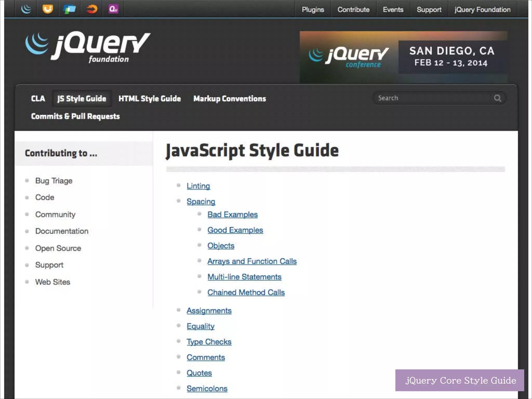This screenshot has width=532, height=399.
Task: Open Open Source in sidebar
Action: pyautogui.click(x=58, y=248)
